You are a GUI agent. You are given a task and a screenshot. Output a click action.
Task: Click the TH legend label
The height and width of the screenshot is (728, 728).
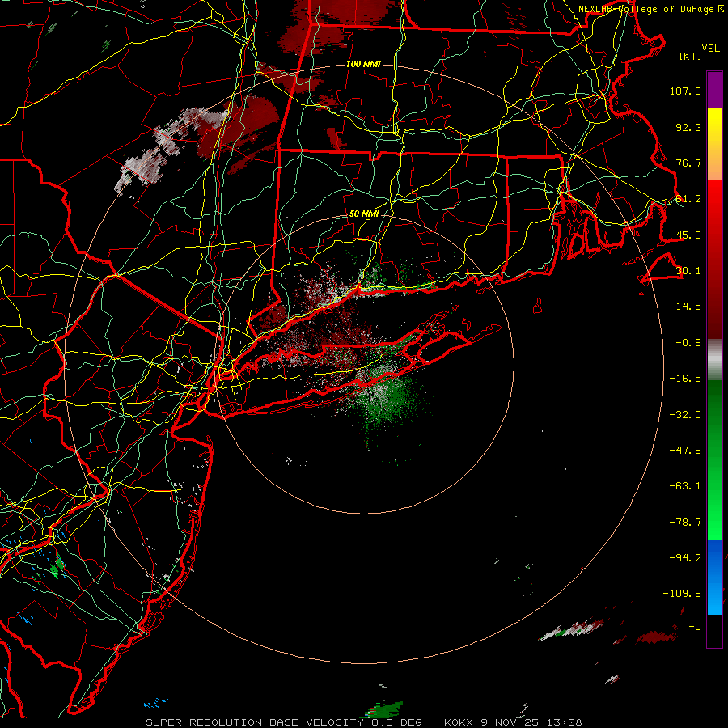tap(695, 630)
